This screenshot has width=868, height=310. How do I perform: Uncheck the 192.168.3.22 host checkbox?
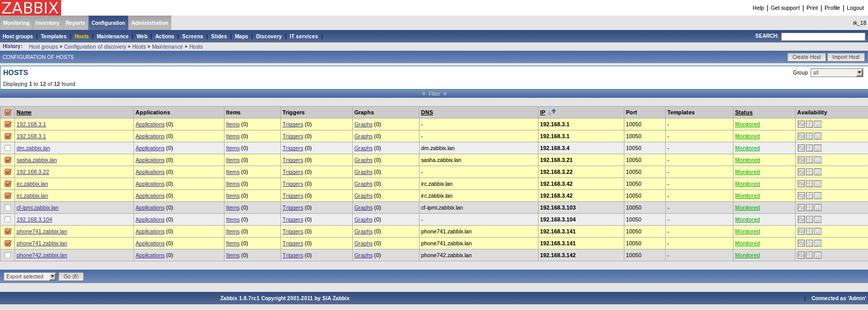[x=8, y=172]
